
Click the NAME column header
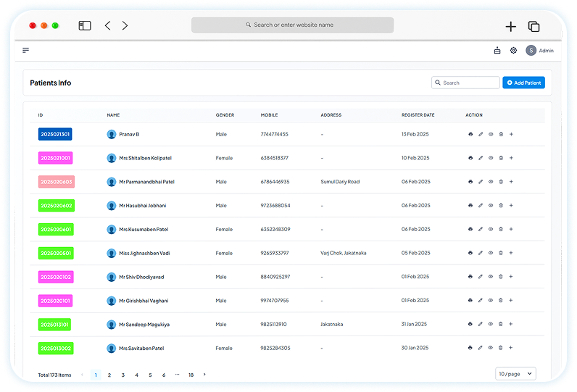(113, 115)
